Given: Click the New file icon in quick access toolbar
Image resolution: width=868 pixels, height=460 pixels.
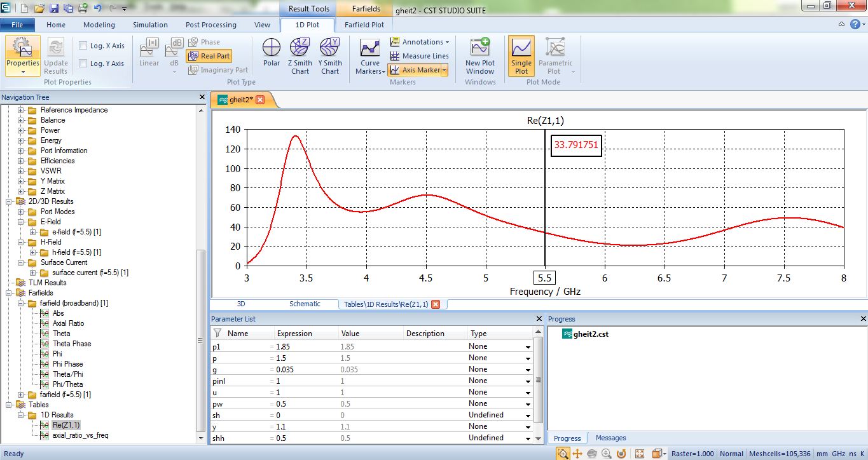Looking at the screenshot, I should pos(24,9).
